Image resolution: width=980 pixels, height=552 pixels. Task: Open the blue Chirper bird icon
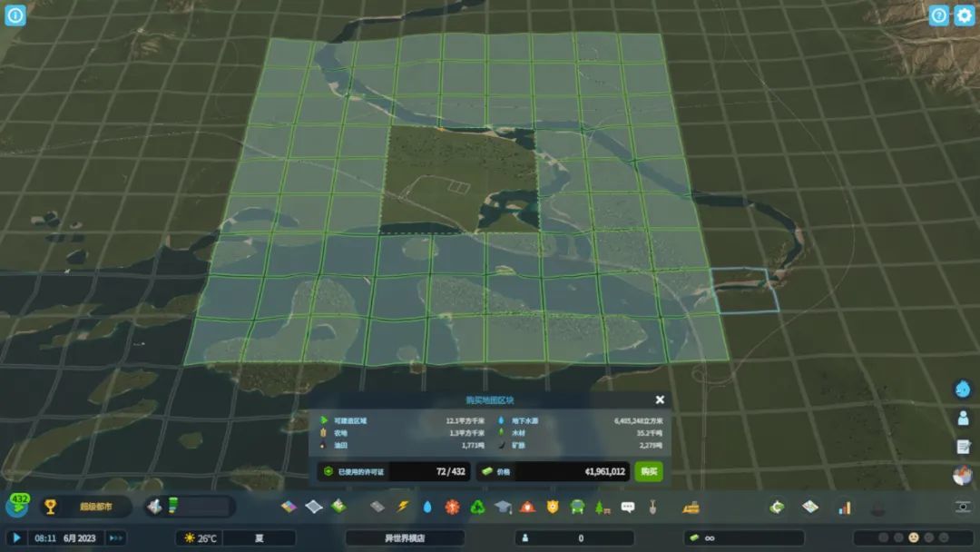tap(963, 389)
